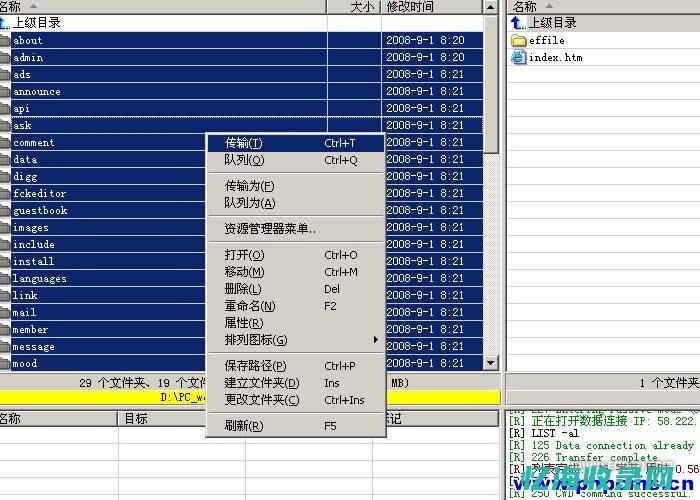Choose 重命名(N) from context menu
The image size is (700, 500).
click(295, 306)
